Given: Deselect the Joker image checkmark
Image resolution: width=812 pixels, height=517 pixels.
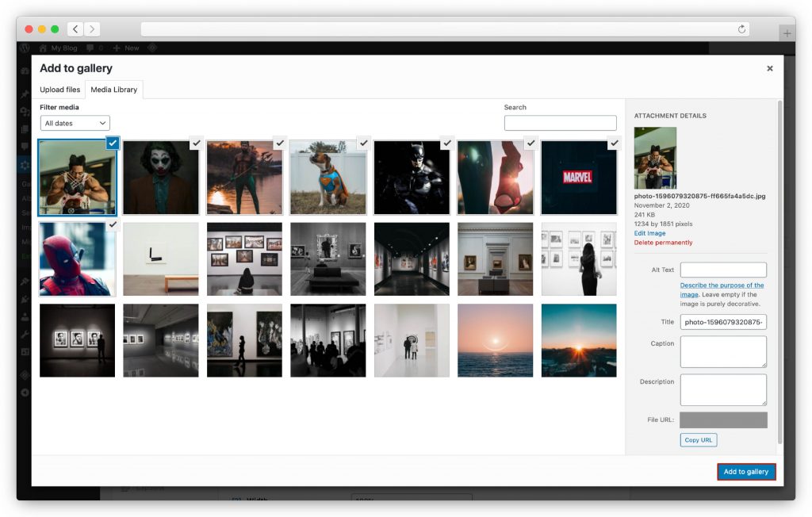Looking at the screenshot, I should (x=195, y=143).
